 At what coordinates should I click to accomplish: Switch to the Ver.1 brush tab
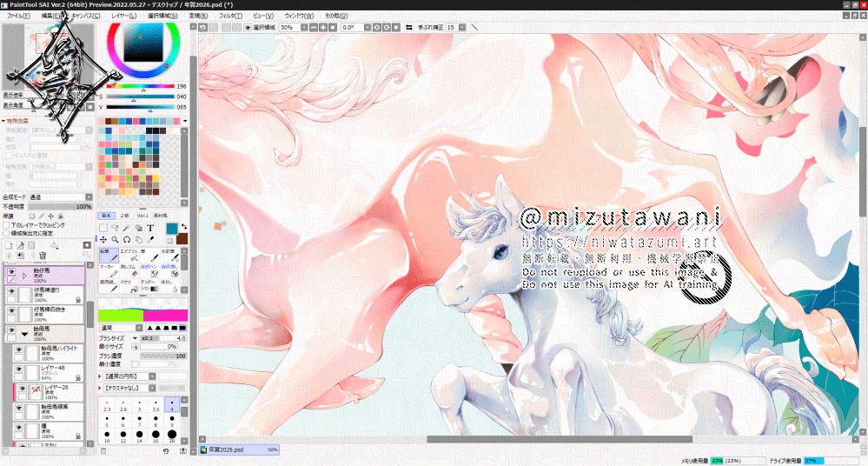pyautogui.click(x=142, y=214)
